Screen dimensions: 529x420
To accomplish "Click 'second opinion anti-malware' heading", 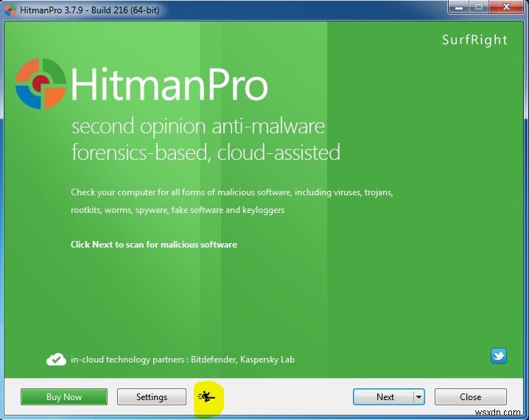I will [x=198, y=127].
